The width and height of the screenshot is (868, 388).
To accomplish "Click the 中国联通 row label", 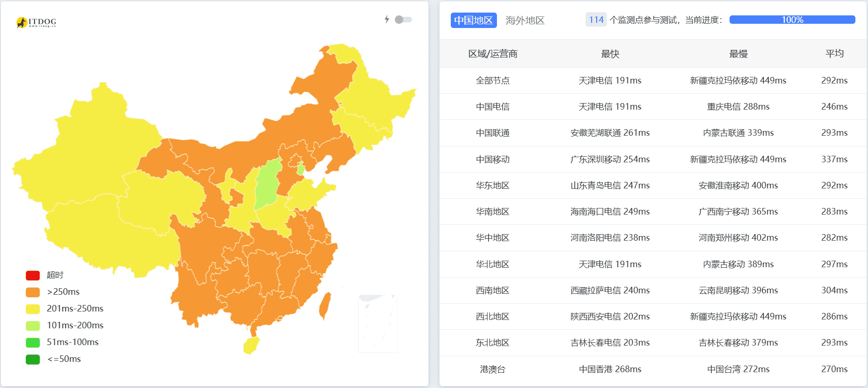I will (493, 132).
